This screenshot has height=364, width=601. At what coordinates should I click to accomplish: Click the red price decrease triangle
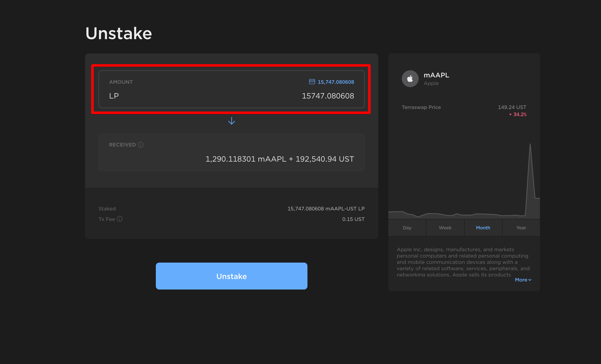(510, 114)
